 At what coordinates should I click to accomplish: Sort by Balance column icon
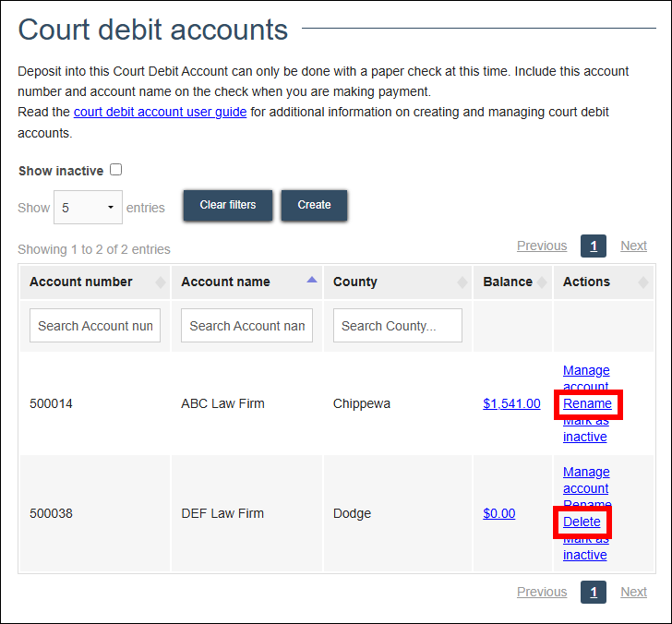543,282
